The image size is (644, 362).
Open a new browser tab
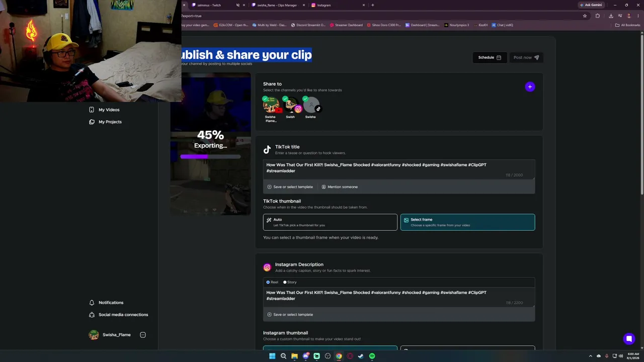(372, 5)
